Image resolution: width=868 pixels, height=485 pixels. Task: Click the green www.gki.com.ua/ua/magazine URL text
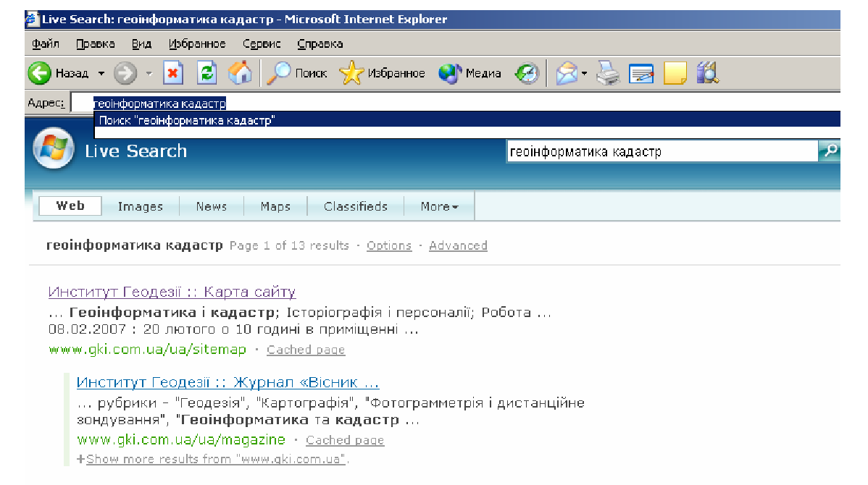[x=181, y=439]
